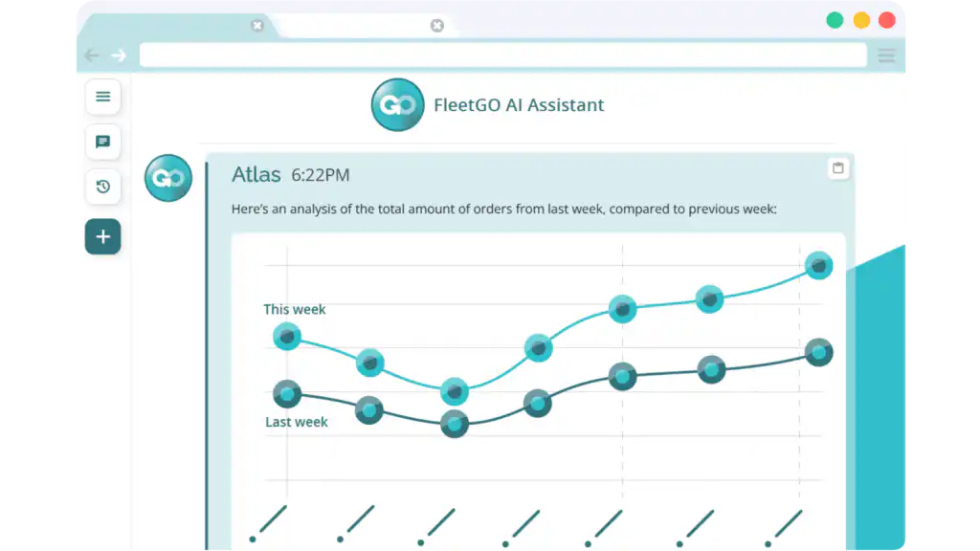
Task: Open the chat messages icon
Action: click(x=103, y=142)
